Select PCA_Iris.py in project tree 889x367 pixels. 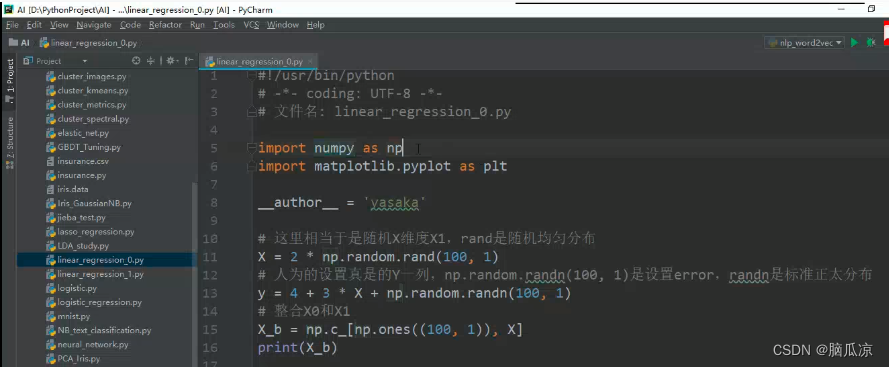coord(73,358)
